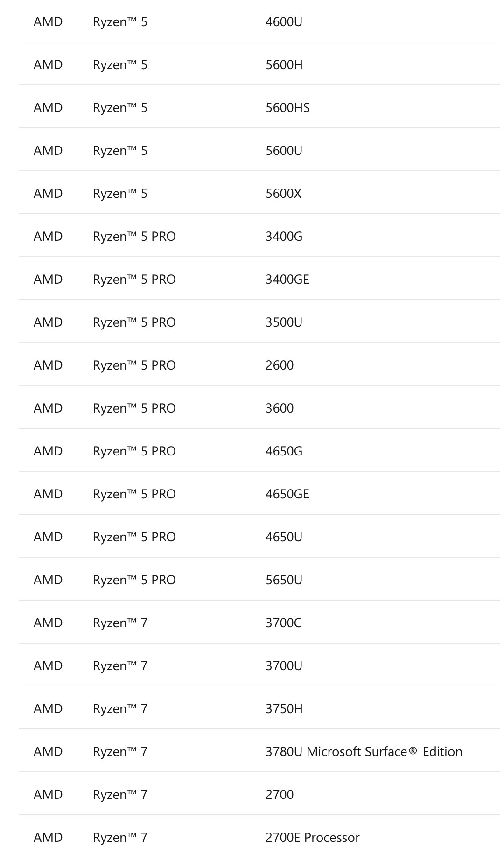Screen dimensions: 504x854
Task: Select the 5650U model cell
Action: click(284, 580)
